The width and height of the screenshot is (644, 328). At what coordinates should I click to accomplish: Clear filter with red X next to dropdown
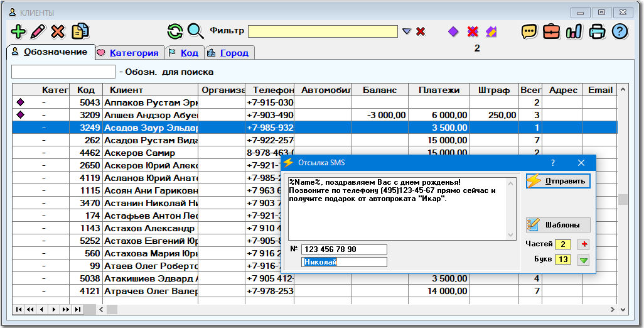click(421, 31)
